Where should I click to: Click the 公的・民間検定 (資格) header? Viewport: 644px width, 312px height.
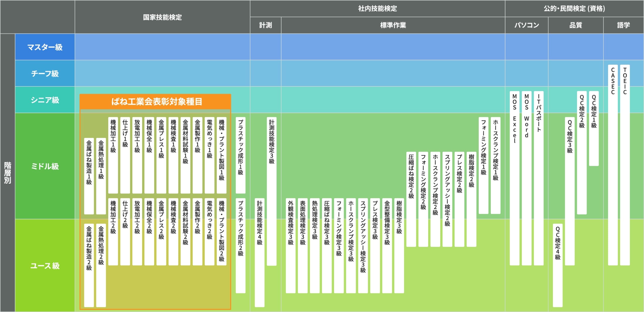tap(574, 9)
